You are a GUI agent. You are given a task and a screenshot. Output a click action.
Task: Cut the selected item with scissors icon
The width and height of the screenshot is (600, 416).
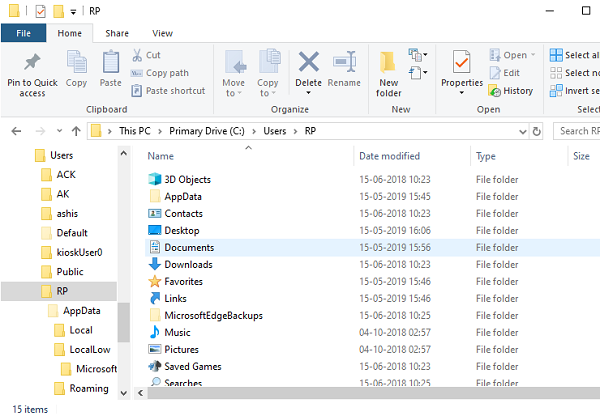137,55
